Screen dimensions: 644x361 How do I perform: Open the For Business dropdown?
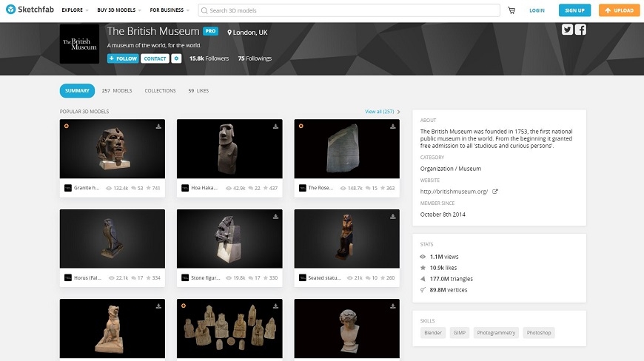(169, 10)
